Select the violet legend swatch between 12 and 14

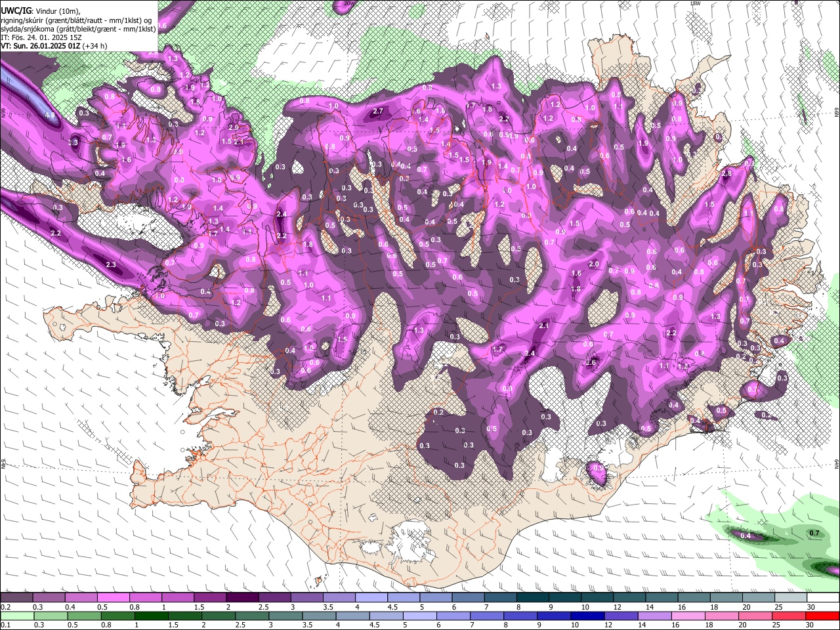(620, 616)
